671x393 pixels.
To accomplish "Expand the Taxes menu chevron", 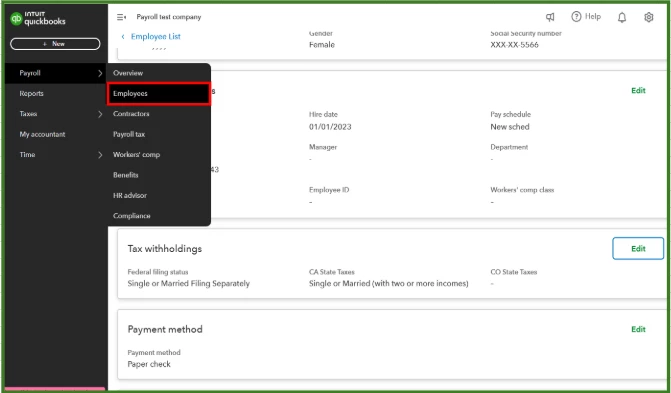I will pos(100,114).
